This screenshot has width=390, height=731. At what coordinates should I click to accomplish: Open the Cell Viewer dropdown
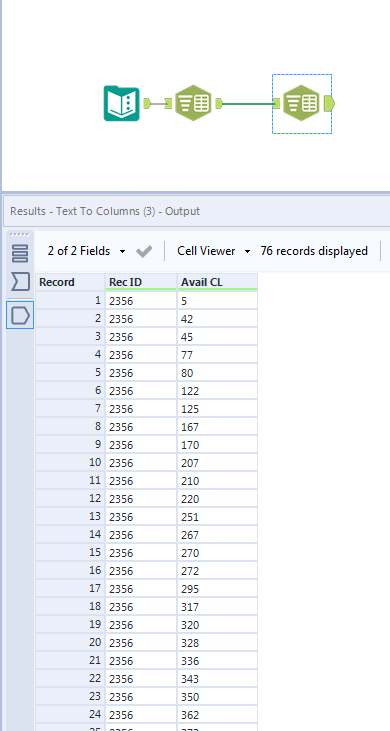tap(213, 251)
